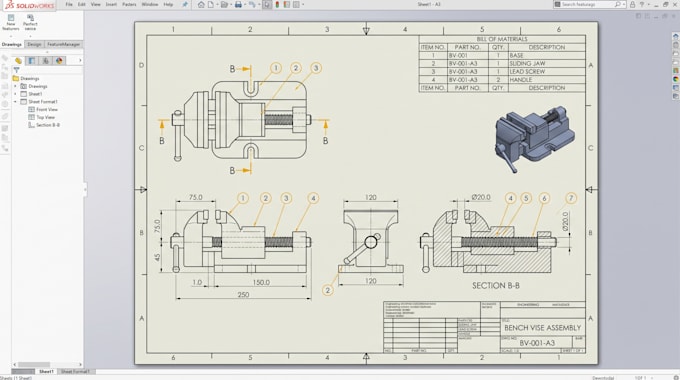Viewport: 680px width, 380px height.
Task: Click the 250 overall length dimension
Action: click(x=243, y=295)
